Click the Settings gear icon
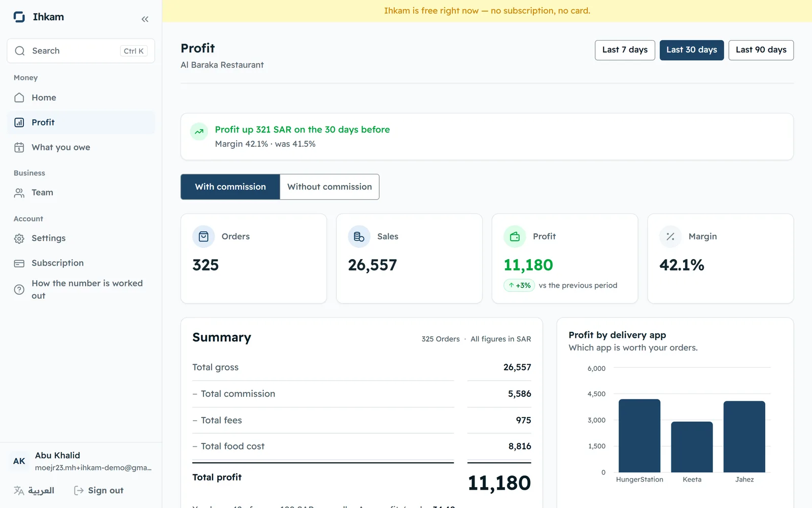Viewport: 812px width, 508px height. (x=19, y=238)
